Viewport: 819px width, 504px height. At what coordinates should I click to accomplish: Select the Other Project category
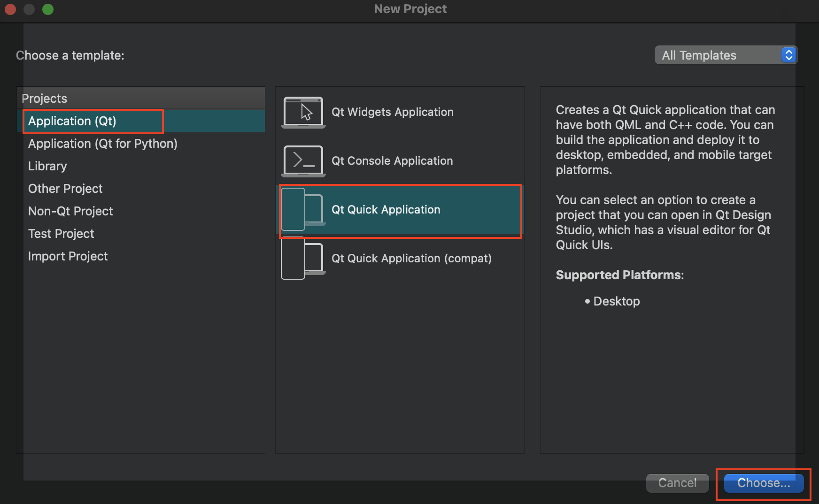[65, 189]
